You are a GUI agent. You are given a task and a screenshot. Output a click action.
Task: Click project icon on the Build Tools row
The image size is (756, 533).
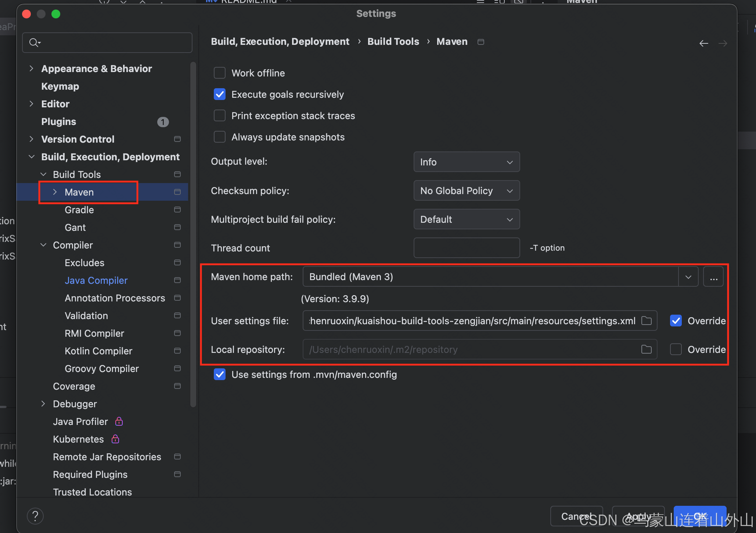click(x=177, y=174)
